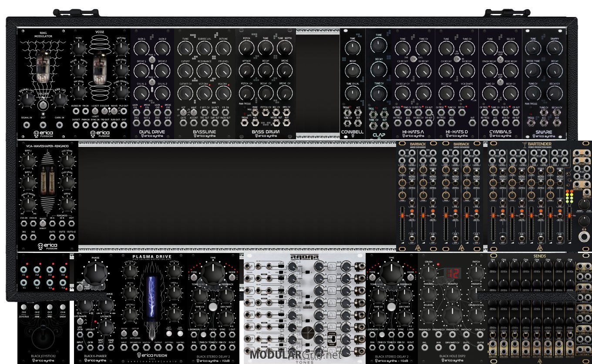Click the BASSLINE module name

(x=204, y=131)
